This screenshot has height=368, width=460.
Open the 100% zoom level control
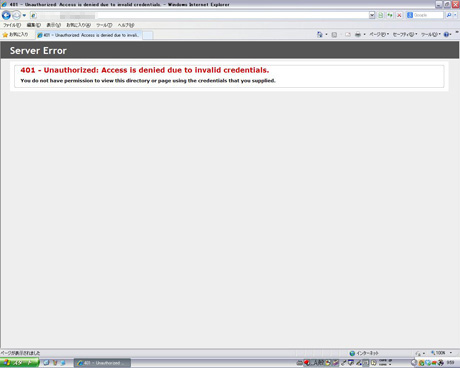pos(441,353)
